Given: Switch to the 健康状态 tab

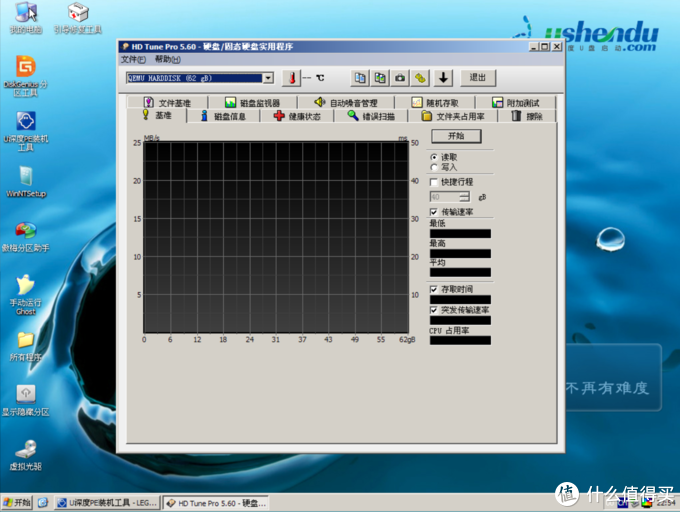Looking at the screenshot, I should pos(297,116).
